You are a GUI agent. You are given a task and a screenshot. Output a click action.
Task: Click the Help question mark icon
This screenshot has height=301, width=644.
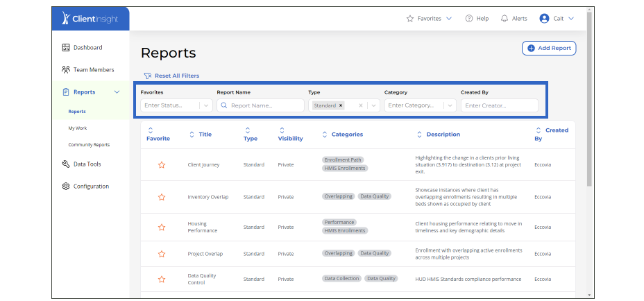469,19
